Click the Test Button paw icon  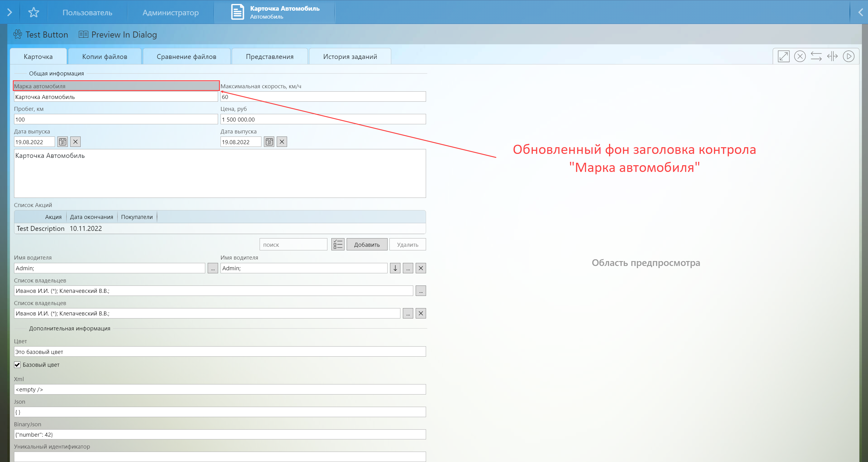click(x=18, y=35)
